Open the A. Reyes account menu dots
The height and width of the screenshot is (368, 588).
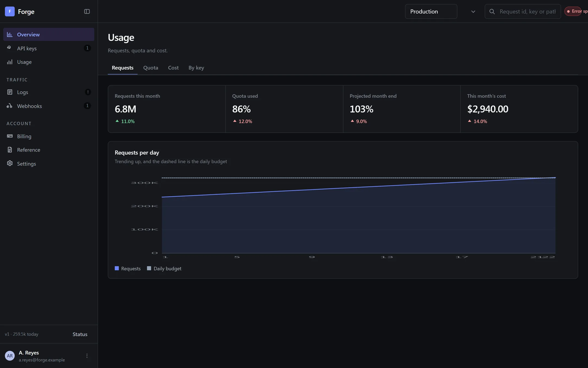pyautogui.click(x=87, y=356)
